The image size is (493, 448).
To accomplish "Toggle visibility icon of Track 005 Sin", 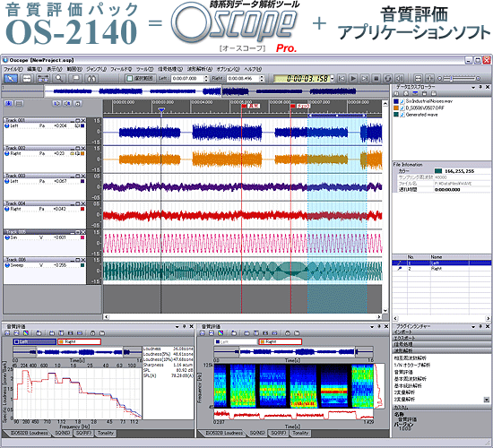I will (x=7, y=237).
